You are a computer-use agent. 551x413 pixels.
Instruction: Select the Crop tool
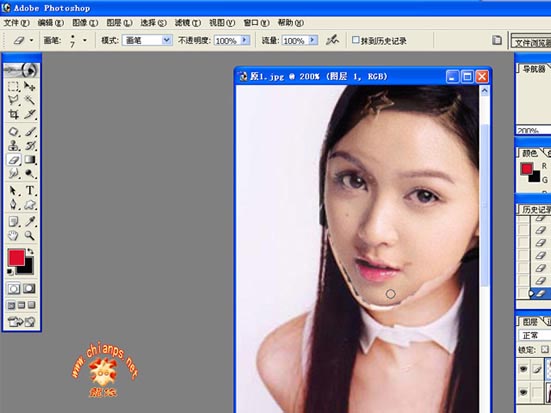click(13, 114)
